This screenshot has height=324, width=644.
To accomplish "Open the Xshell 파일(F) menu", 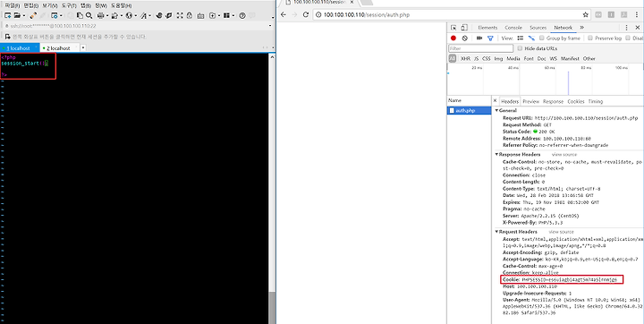I will pyautogui.click(x=13, y=5).
